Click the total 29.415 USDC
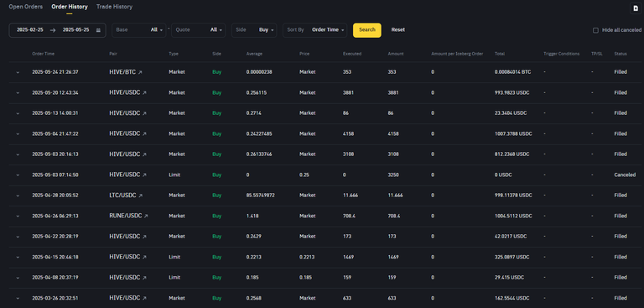Image resolution: width=644 pixels, height=308 pixels. click(508, 278)
